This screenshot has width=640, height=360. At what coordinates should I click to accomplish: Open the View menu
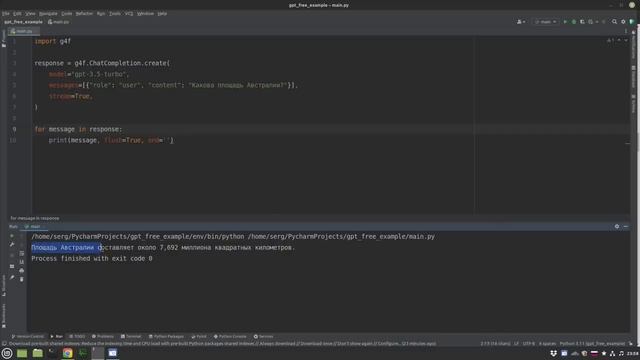30,13
